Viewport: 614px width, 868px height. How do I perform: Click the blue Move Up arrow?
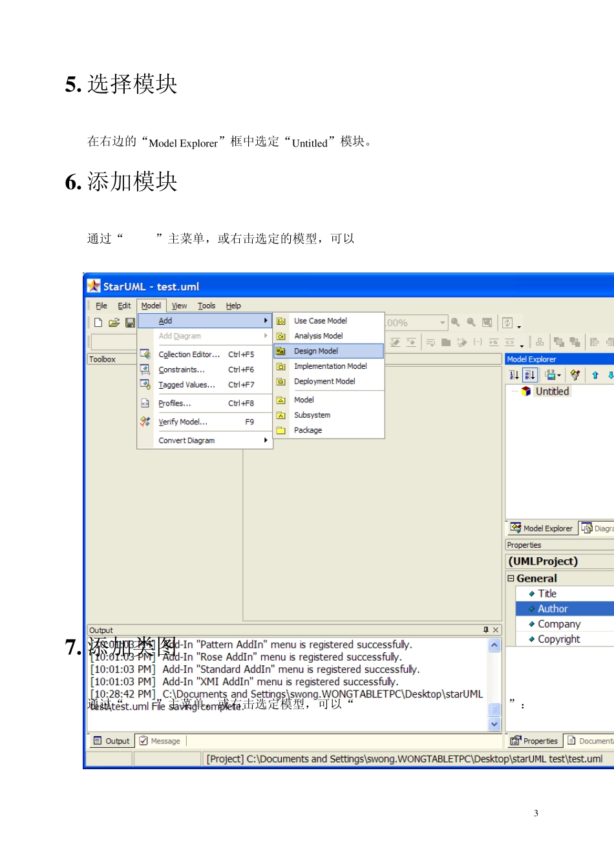[x=595, y=375]
